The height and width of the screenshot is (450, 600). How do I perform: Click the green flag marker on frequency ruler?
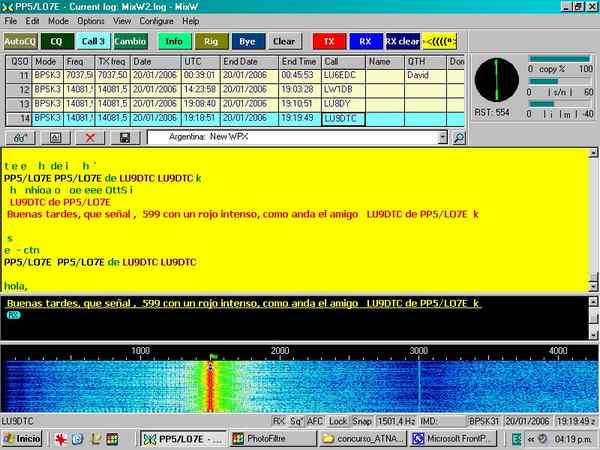212,357
